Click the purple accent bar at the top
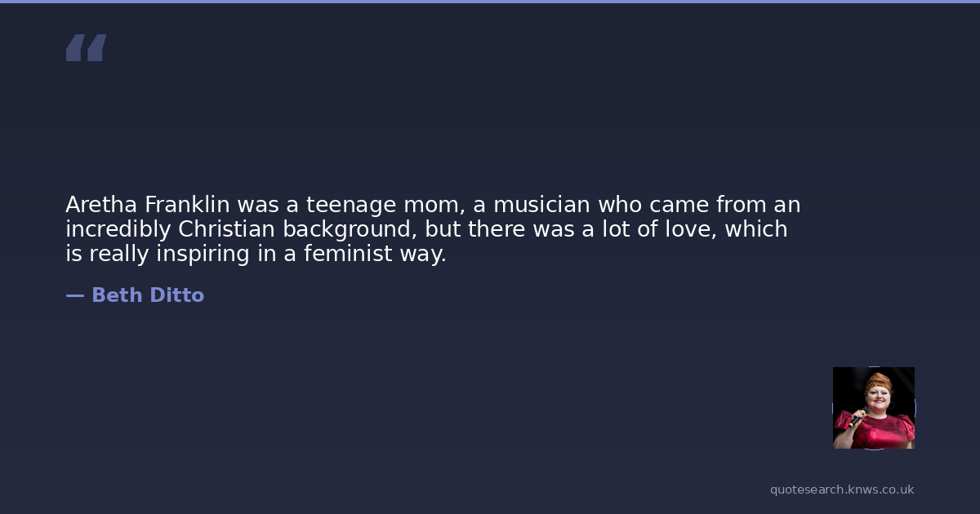980x514 pixels. tap(490, 2)
